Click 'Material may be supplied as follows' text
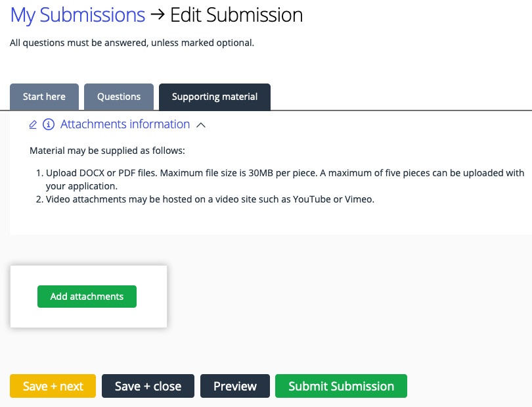 pyautogui.click(x=107, y=151)
